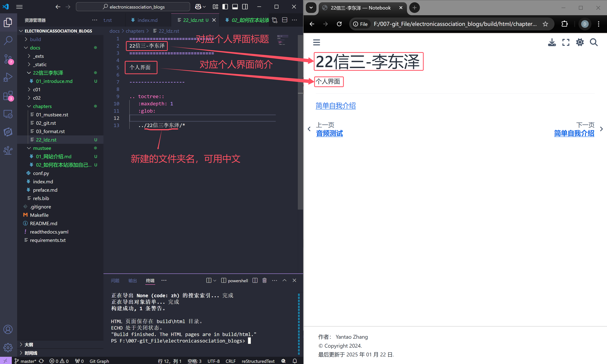The height and width of the screenshot is (364, 607).
Task: Switch to the index.md editor tab
Action: click(x=148, y=20)
